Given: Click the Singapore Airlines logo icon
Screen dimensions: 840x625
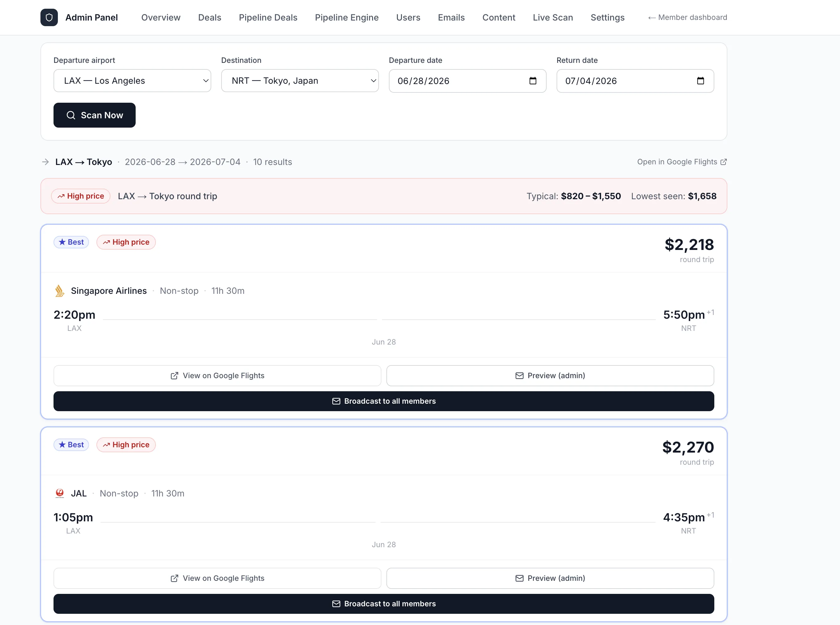Looking at the screenshot, I should (59, 291).
